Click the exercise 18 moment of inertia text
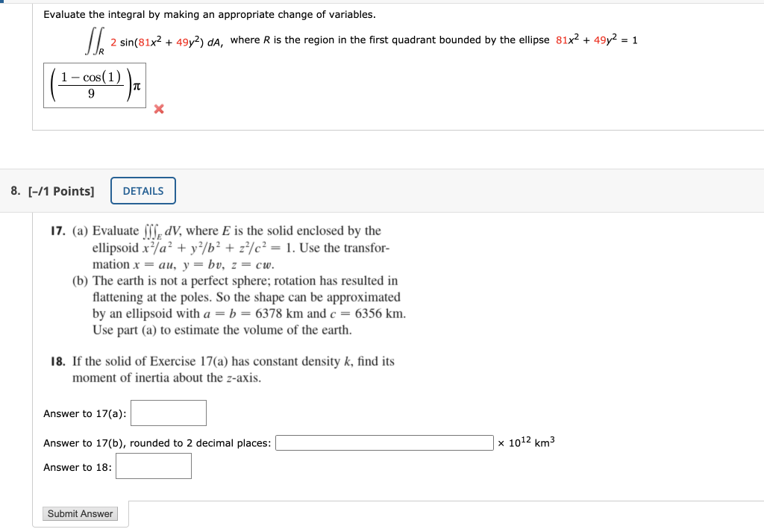764x532 pixels. (231, 369)
